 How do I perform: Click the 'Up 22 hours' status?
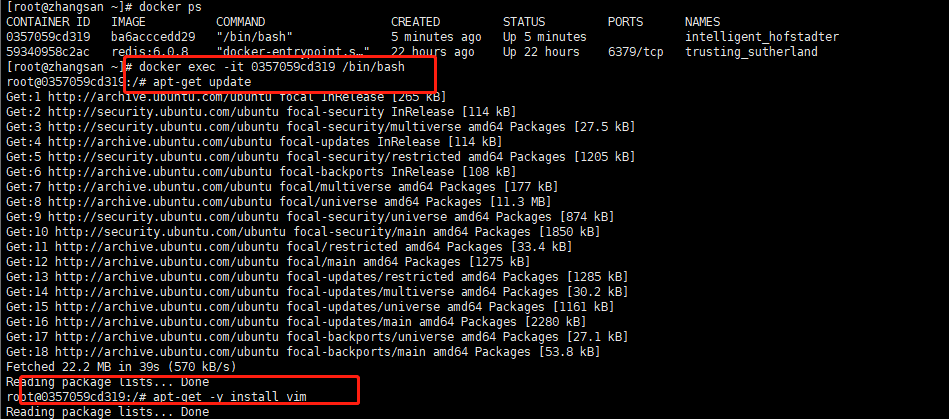540,52
